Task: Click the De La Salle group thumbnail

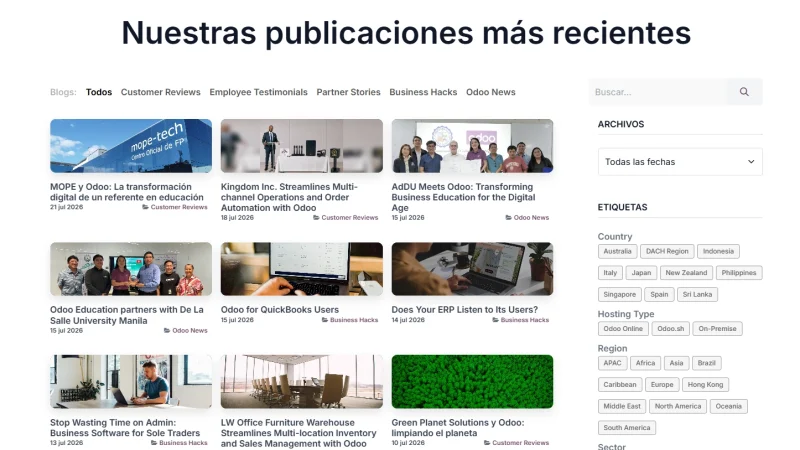Action: click(131, 269)
